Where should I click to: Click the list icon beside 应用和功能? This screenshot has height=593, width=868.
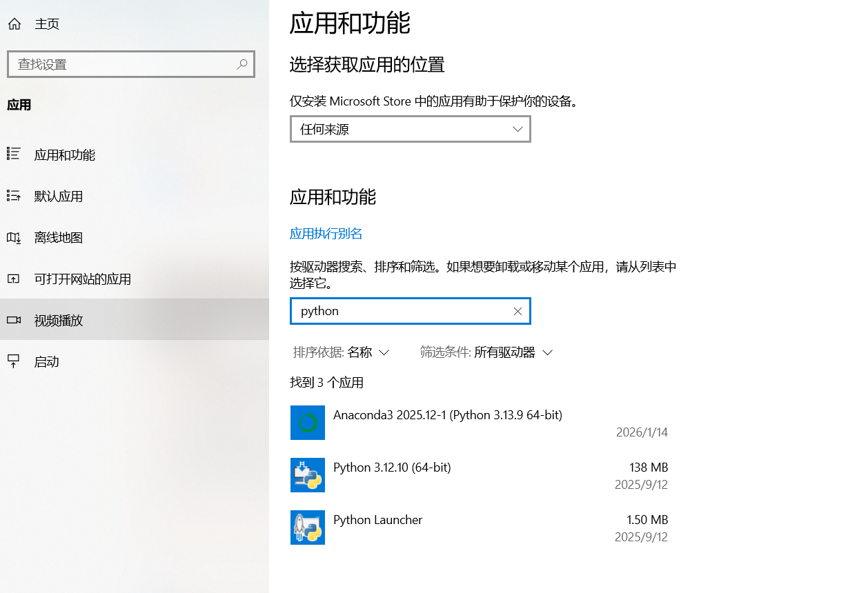tap(13, 154)
